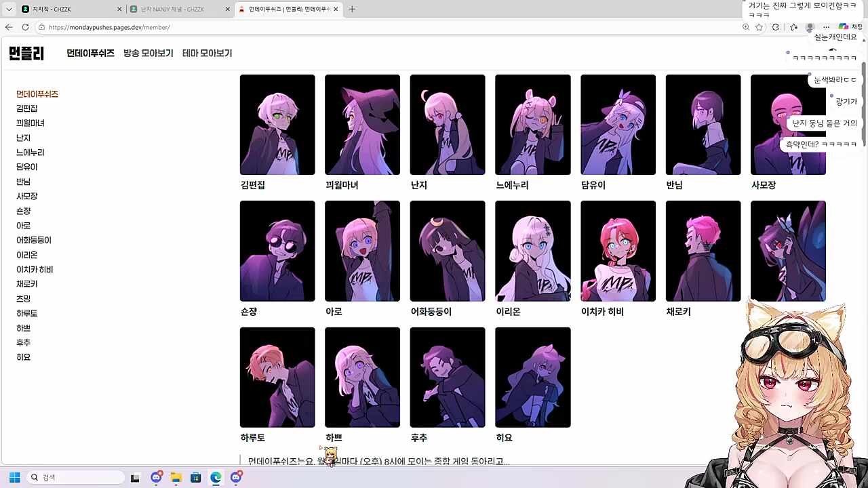Bookmark this page with the star icon

[x=759, y=27]
